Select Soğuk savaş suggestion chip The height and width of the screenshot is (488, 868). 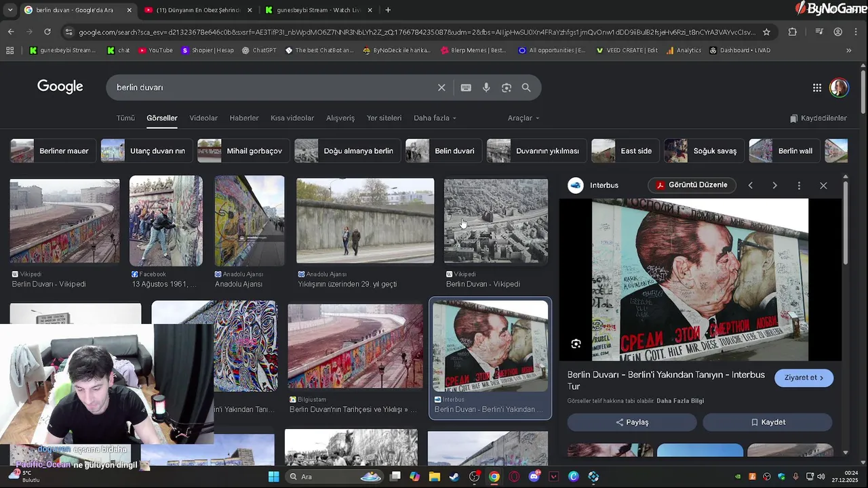point(704,151)
